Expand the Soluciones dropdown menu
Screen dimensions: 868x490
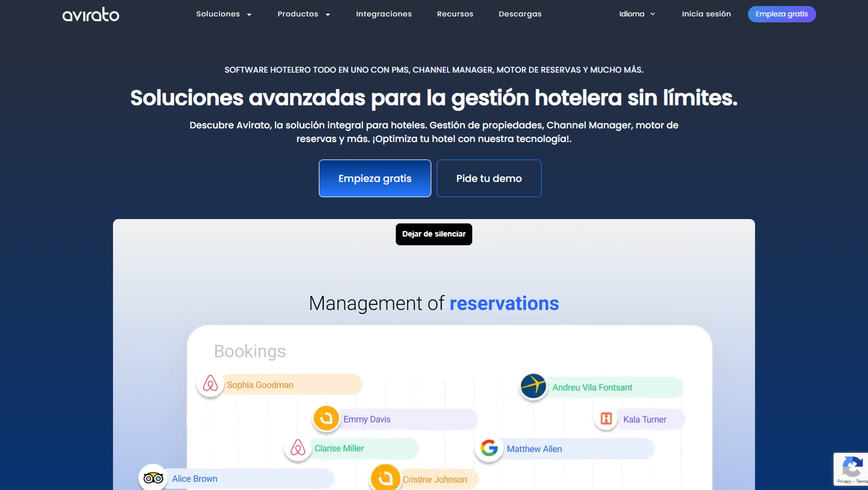pyautogui.click(x=223, y=14)
